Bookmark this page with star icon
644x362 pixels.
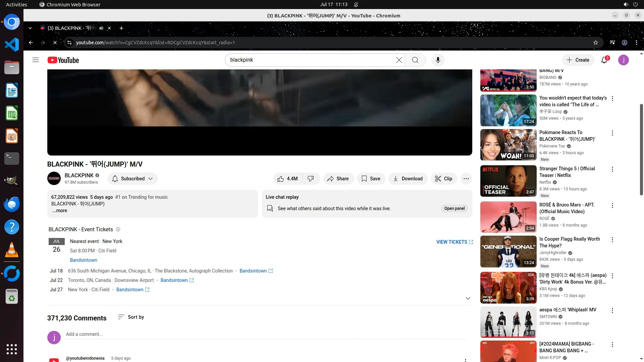596,43
